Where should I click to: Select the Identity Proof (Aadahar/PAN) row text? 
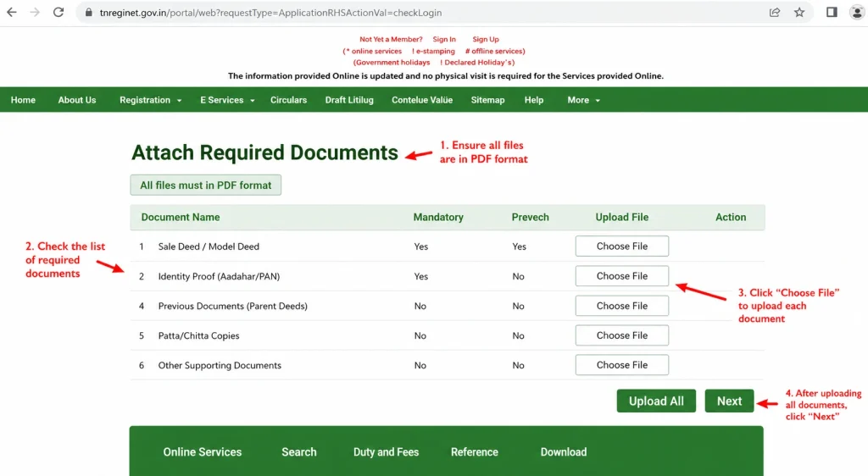pyautogui.click(x=219, y=276)
